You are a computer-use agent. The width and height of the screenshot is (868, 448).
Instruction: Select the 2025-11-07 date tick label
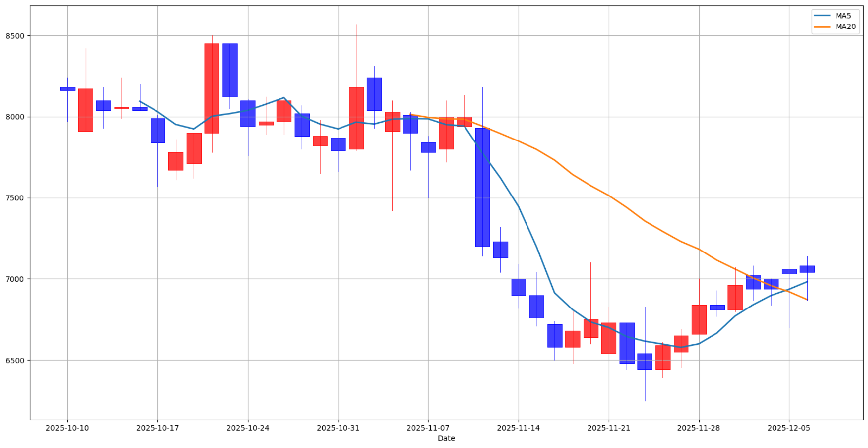(x=428, y=428)
